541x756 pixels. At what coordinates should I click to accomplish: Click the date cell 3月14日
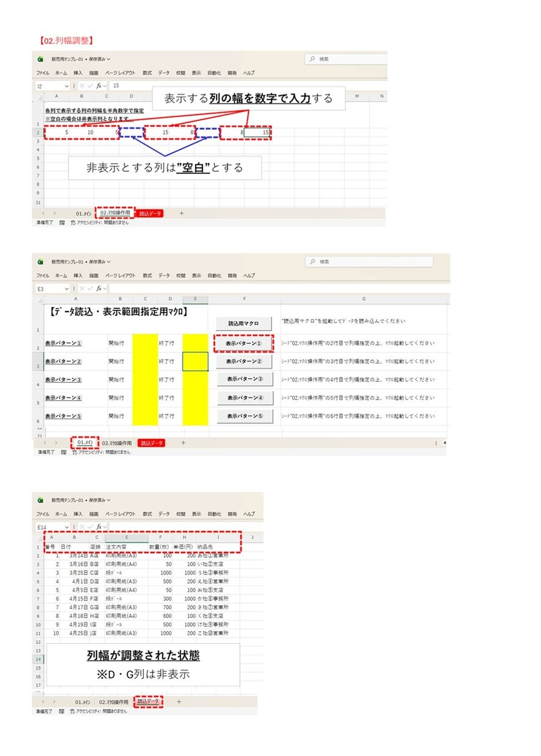click(x=74, y=555)
